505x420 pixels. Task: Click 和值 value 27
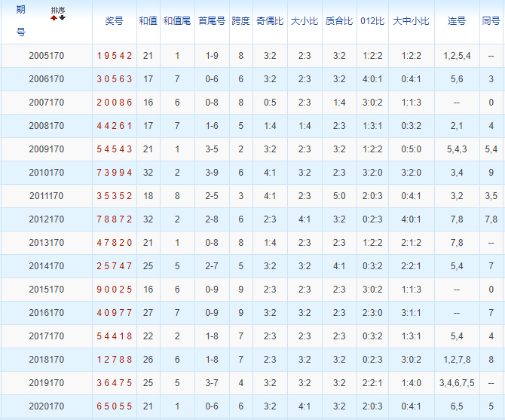148,313
